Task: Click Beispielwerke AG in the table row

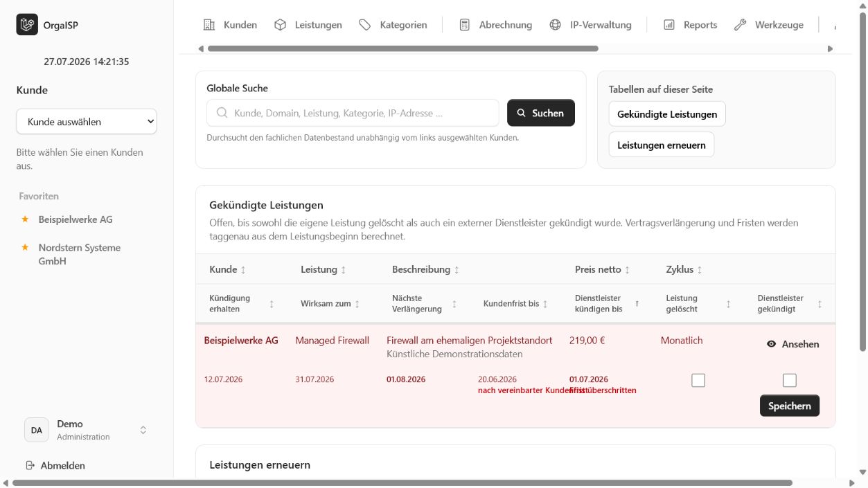Action: click(241, 341)
